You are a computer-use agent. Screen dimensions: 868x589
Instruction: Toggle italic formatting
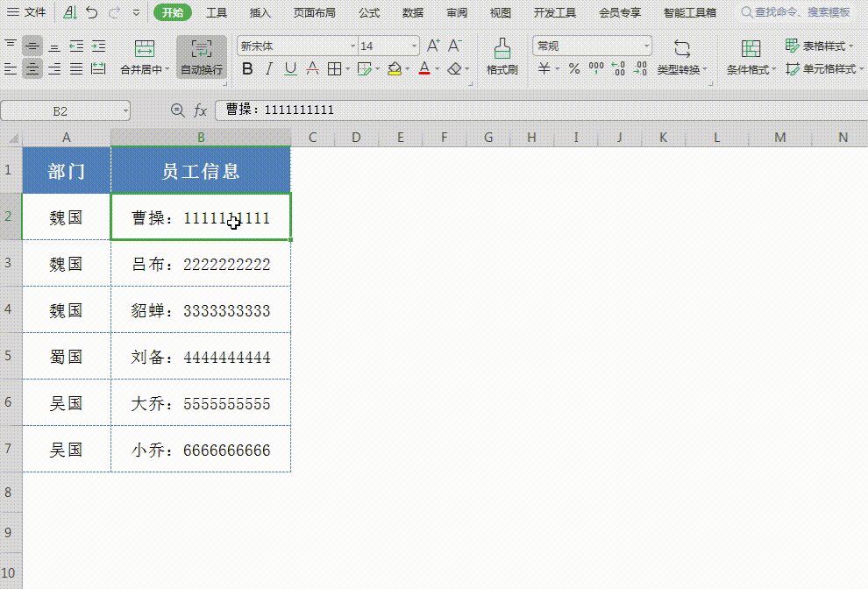coord(269,68)
